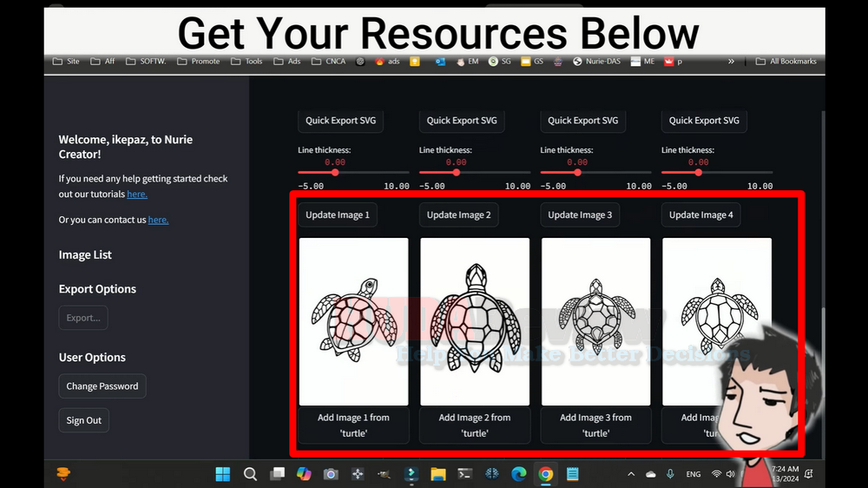Click the Notepad icon in the taskbar
The height and width of the screenshot is (488, 868).
coord(572,474)
